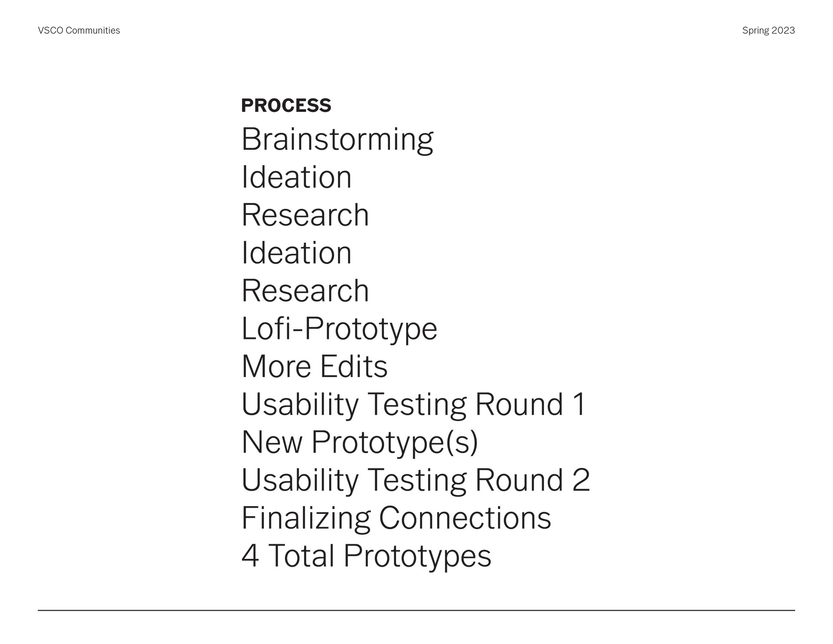Click the word 'Connections'
Screen dimensions: 833x644
(465, 518)
